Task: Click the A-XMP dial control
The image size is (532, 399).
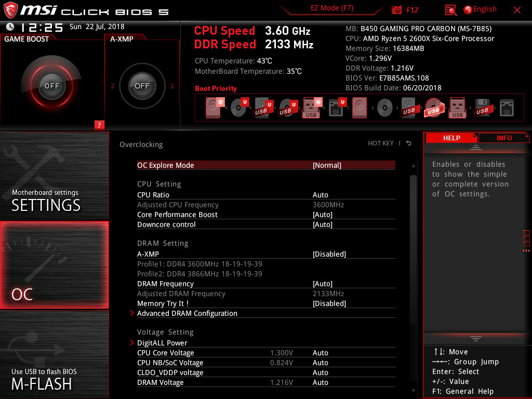Action: pos(142,86)
